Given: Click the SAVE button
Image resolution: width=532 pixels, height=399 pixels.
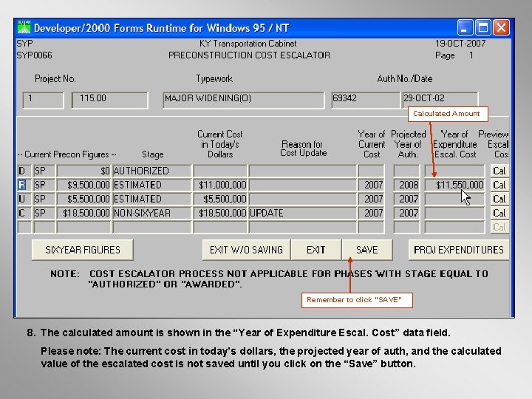Looking at the screenshot, I should pyautogui.click(x=367, y=250).
